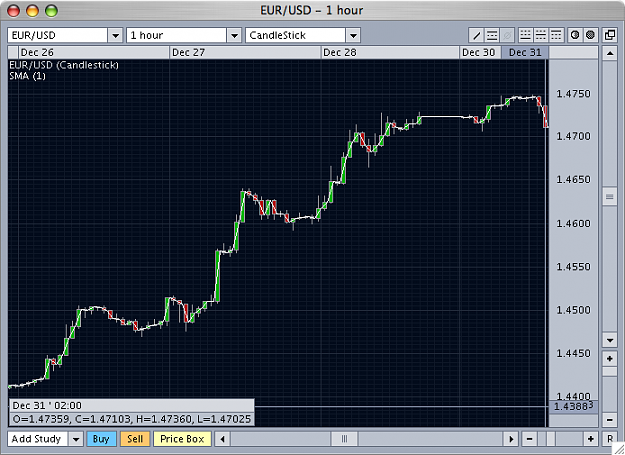This screenshot has height=455, width=625.
Task: Click the horizontal time zoom slider handle
Action: pos(551,439)
